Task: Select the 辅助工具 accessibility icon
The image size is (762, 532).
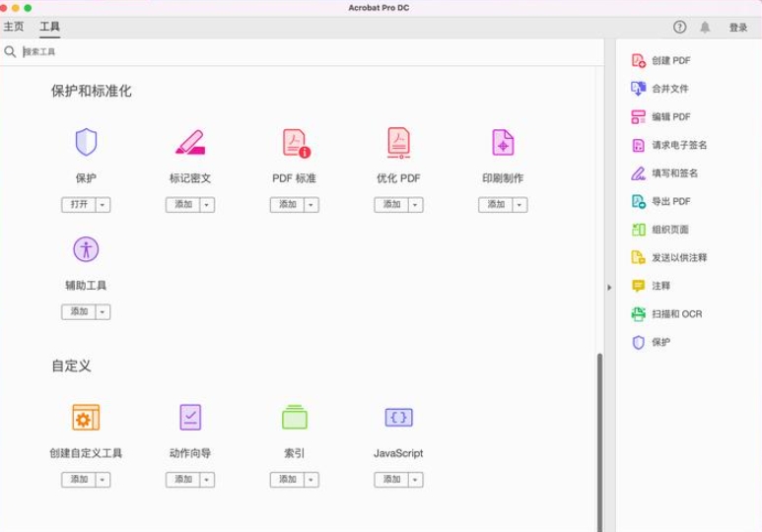Action: pos(86,249)
